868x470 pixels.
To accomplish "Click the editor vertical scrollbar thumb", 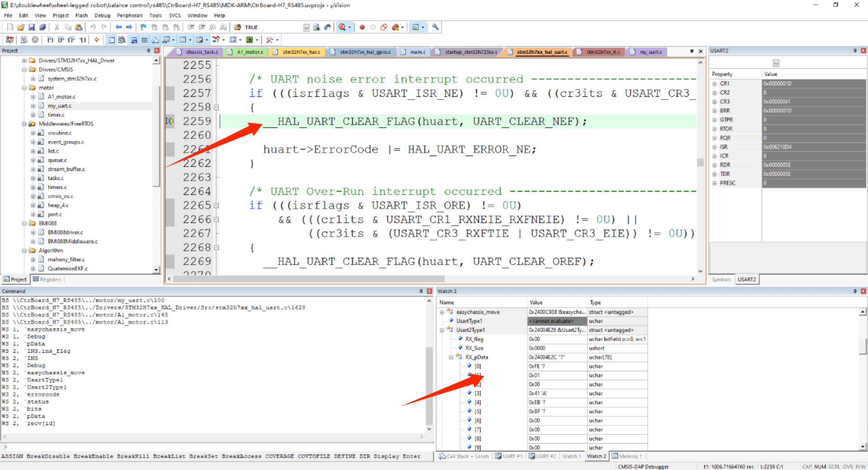I will coord(700,162).
